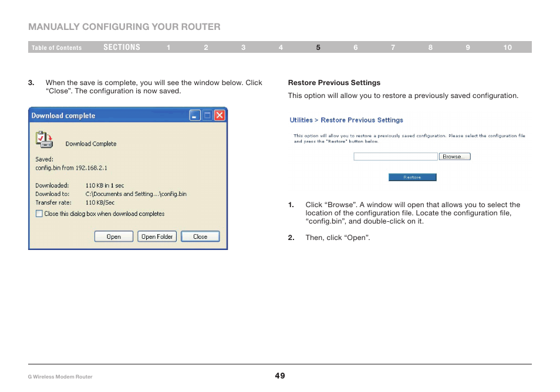This screenshot has height=392, width=560.
Task: Click 'config.bin from 192.168.2.1' text
Action: (71, 168)
